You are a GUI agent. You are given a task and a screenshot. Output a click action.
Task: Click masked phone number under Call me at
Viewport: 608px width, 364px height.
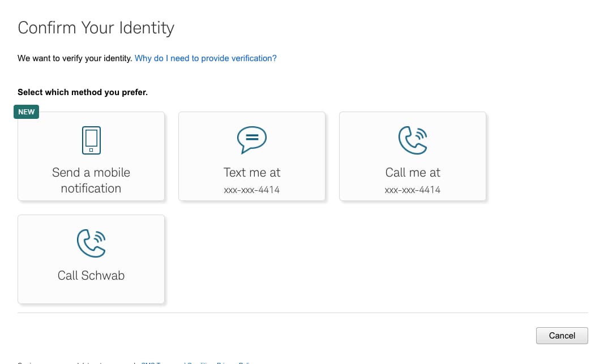(x=413, y=190)
